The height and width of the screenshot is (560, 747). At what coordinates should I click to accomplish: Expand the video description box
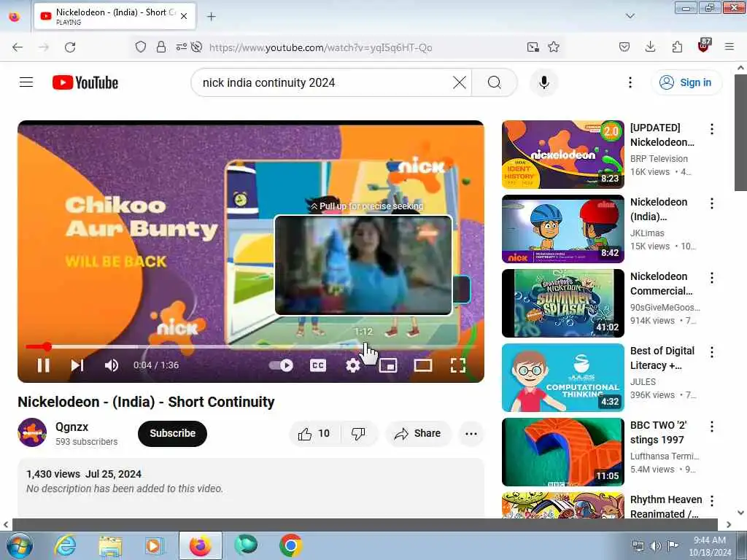coord(251,488)
